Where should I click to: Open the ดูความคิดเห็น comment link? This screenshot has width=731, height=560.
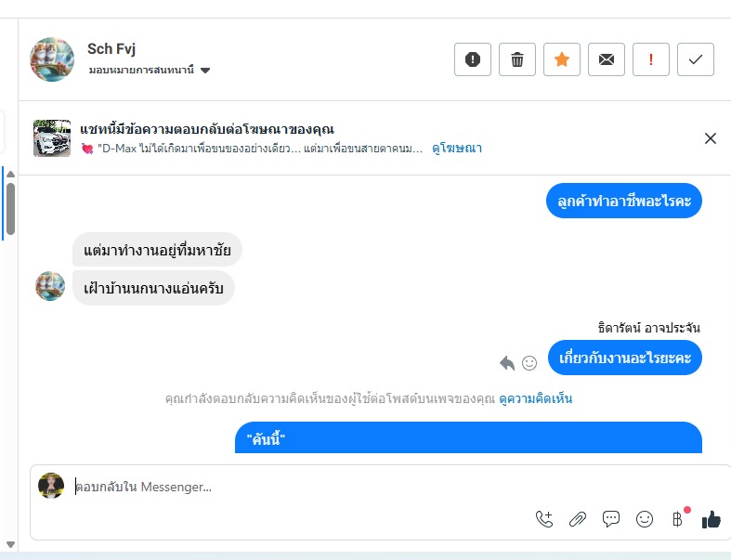point(535,398)
